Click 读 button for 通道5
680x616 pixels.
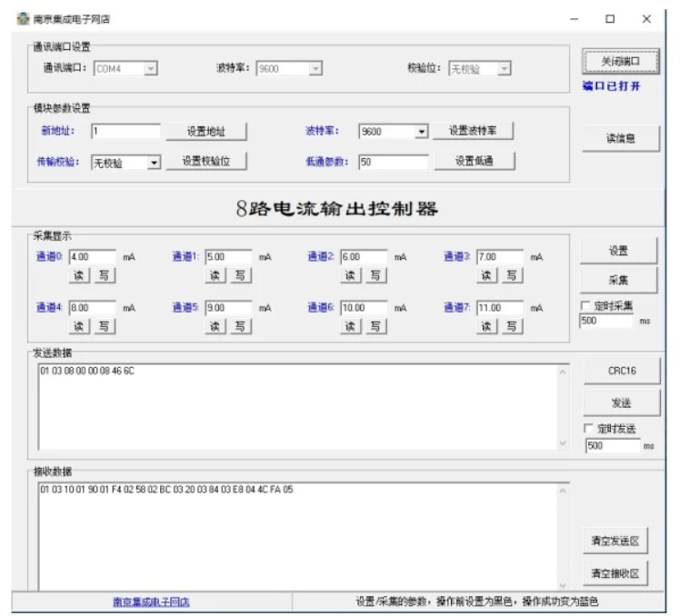(215, 326)
